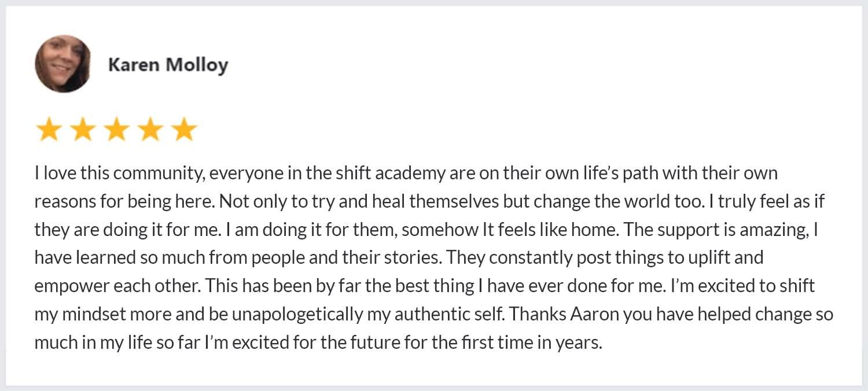The width and height of the screenshot is (868, 391).
Task: Choose the fourth rating star
Action: coord(150,130)
